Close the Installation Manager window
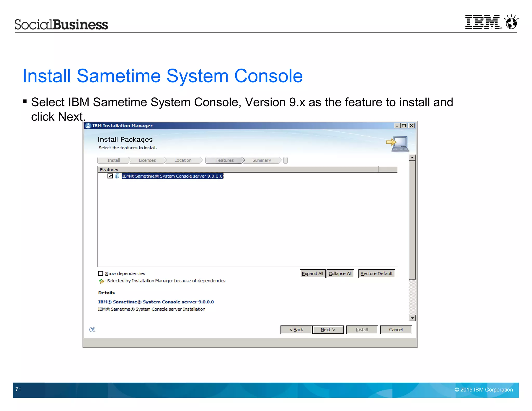532x411 pixels. pos(412,126)
